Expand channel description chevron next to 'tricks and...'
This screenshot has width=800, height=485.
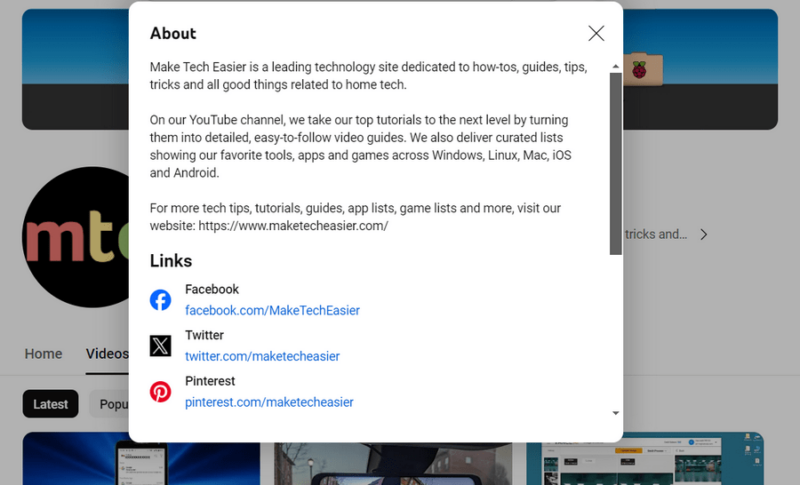[x=704, y=235]
